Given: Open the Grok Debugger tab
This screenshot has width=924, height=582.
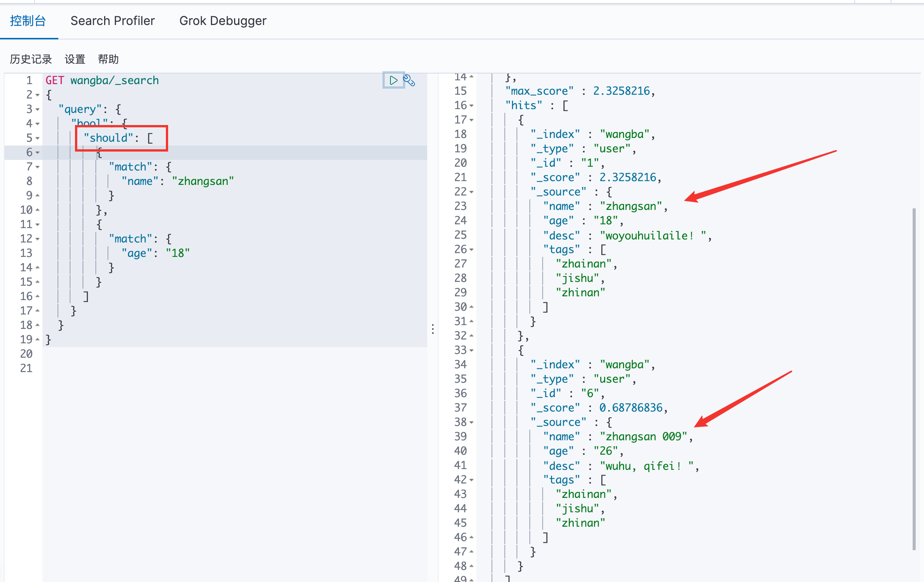Looking at the screenshot, I should [223, 21].
